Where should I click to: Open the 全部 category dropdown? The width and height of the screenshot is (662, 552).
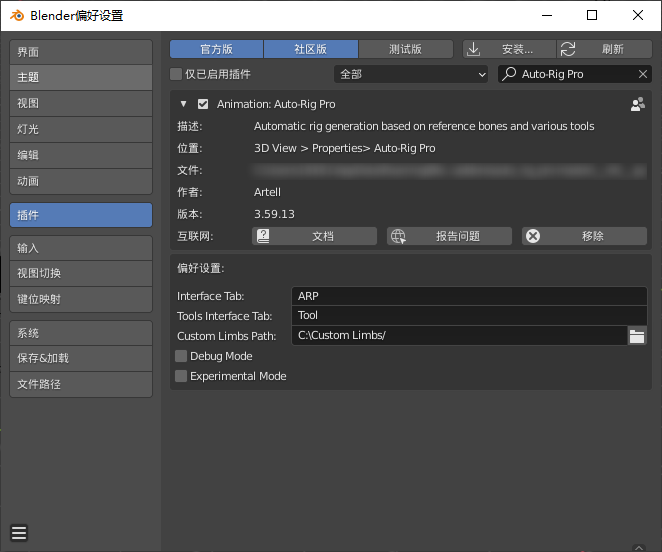411,74
